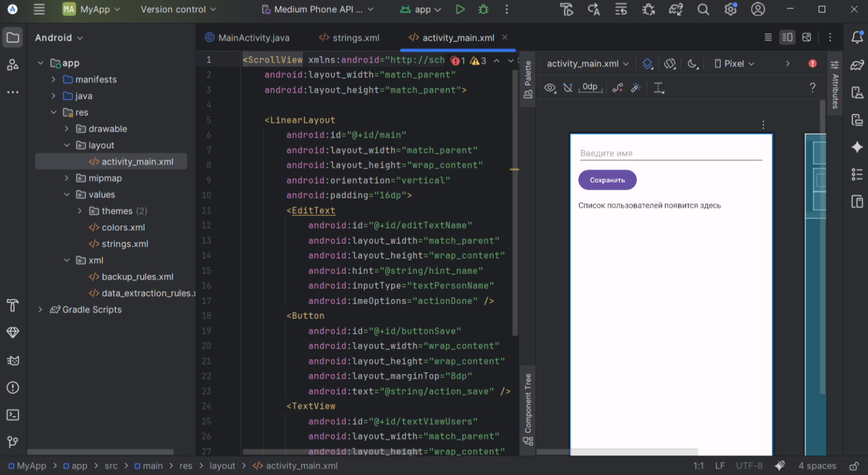The image size is (868, 475).
Task: Open the Resource Manager tool window
Action: coord(13,65)
